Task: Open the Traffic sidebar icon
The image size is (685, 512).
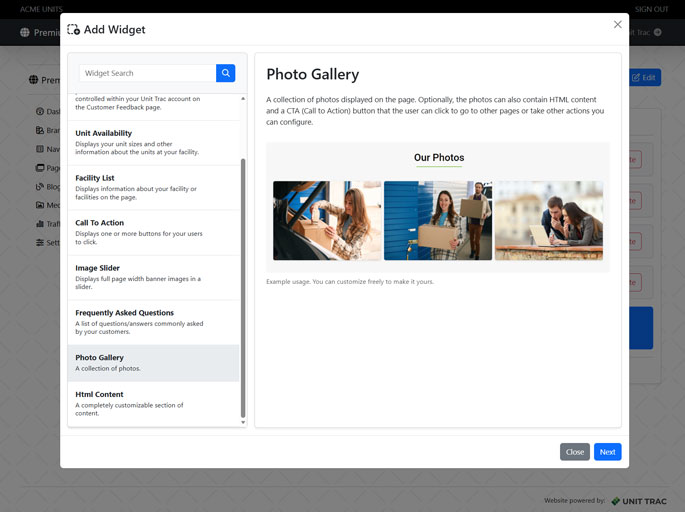Action: pos(40,224)
